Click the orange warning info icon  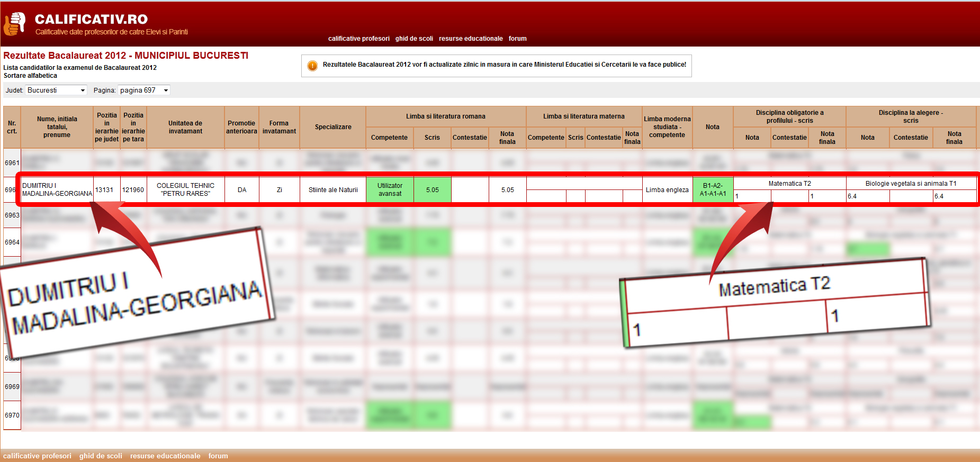tap(312, 66)
